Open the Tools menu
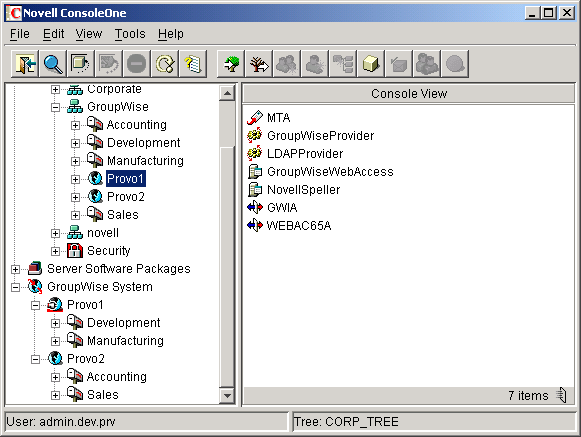The height and width of the screenshot is (437, 581). [130, 34]
